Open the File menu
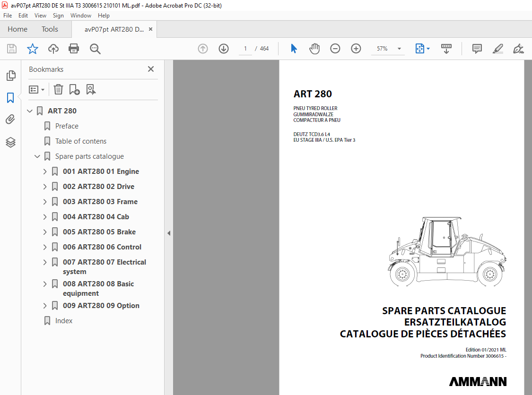532x395 pixels. click(8, 16)
